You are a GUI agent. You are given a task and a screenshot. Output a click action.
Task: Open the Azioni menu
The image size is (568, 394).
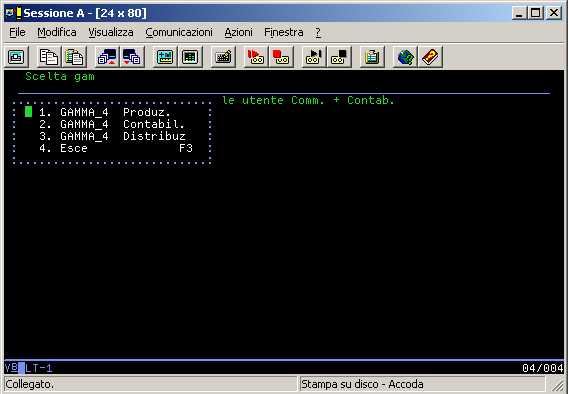pos(238,32)
